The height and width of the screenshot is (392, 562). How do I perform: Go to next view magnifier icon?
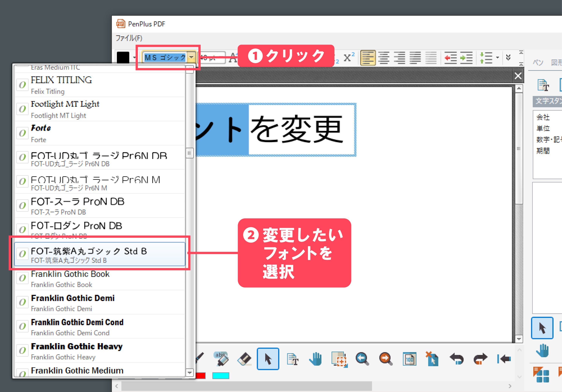coord(386,359)
